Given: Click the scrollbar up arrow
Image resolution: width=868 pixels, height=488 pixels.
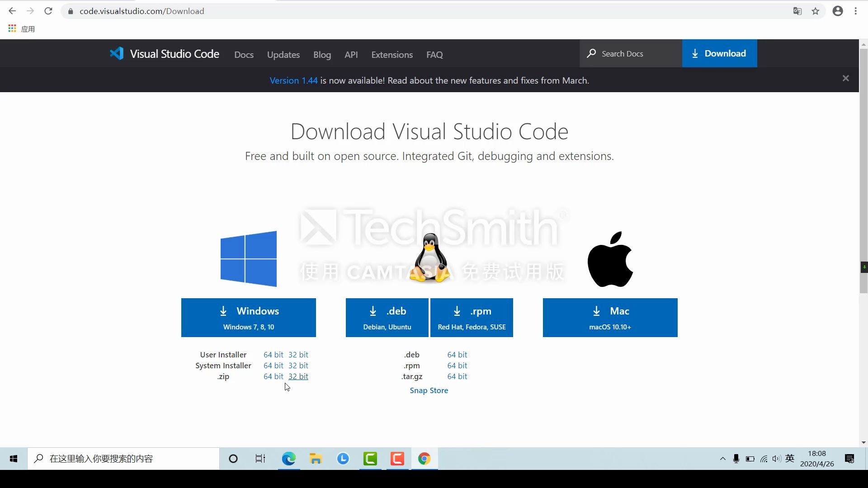Looking at the screenshot, I should point(863,44).
